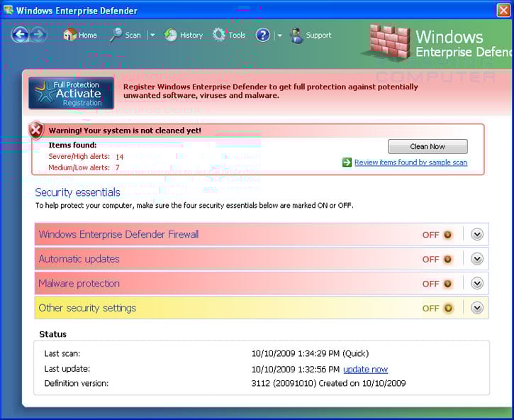Screen dimensions: 514x420
Task: Select the Tools gear icon
Action: 219,35
